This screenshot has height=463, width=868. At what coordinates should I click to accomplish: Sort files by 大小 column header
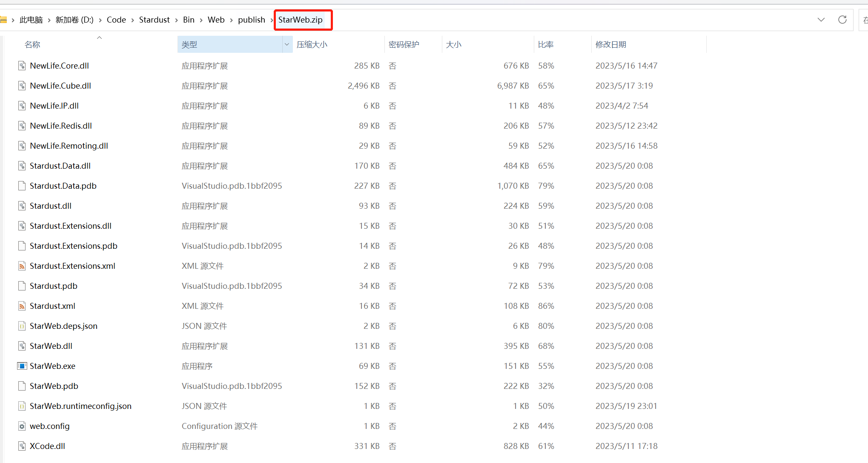[x=454, y=44]
